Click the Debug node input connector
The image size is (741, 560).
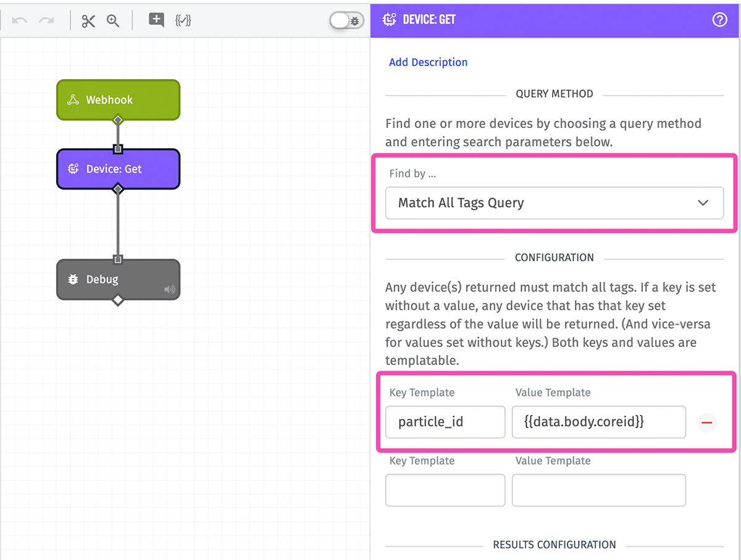click(118, 259)
